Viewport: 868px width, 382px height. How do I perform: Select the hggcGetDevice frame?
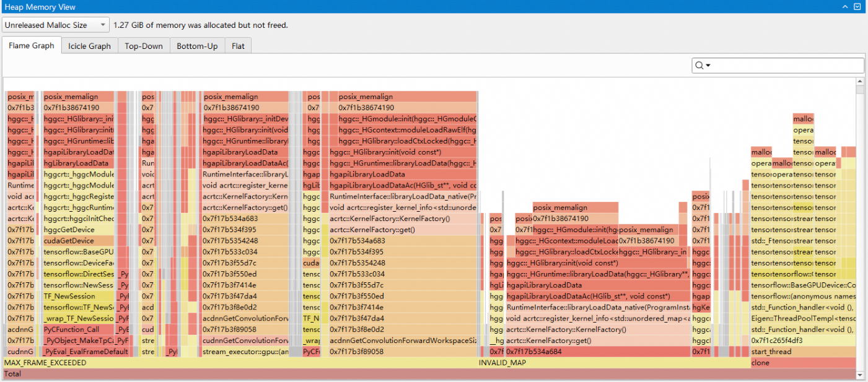click(79, 230)
